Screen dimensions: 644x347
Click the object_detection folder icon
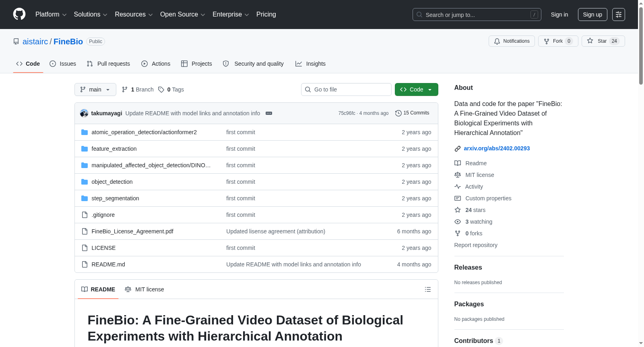pyautogui.click(x=85, y=182)
